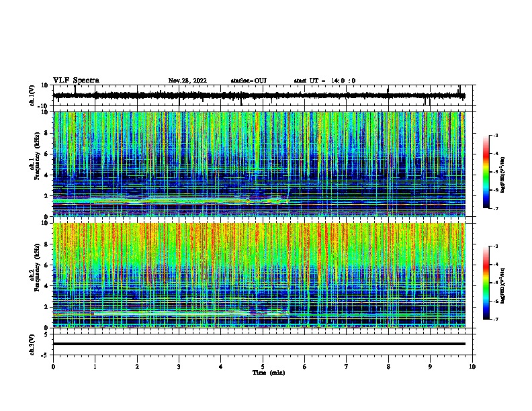
Task: Click inside the ch.1 spectrogram panel
Action: [x=259, y=164]
